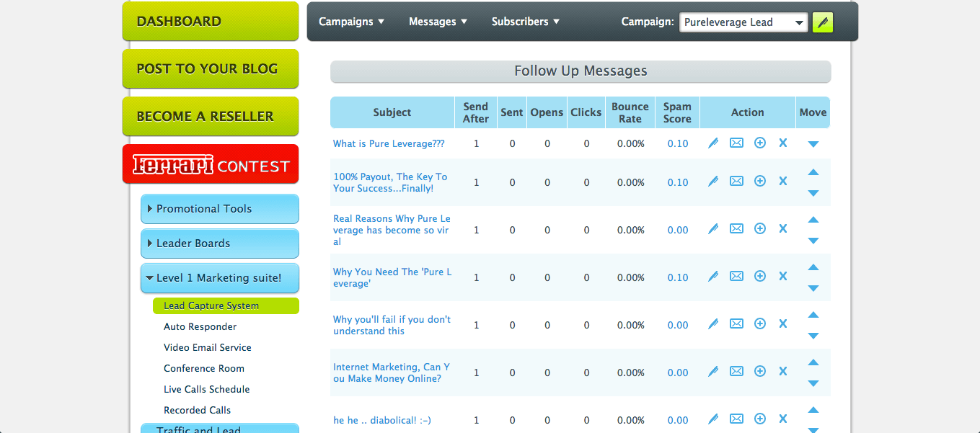This screenshot has width=980, height=433.
Task: Click the plus circle icon in the 'Real Reasons Why' row
Action: (x=759, y=229)
